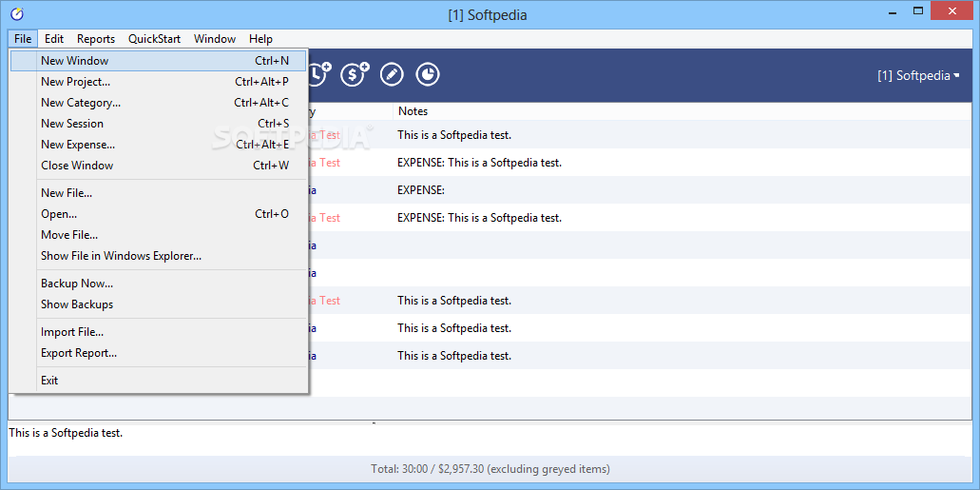Choose Move File... menu entry
The height and width of the screenshot is (490, 980).
pos(159,235)
